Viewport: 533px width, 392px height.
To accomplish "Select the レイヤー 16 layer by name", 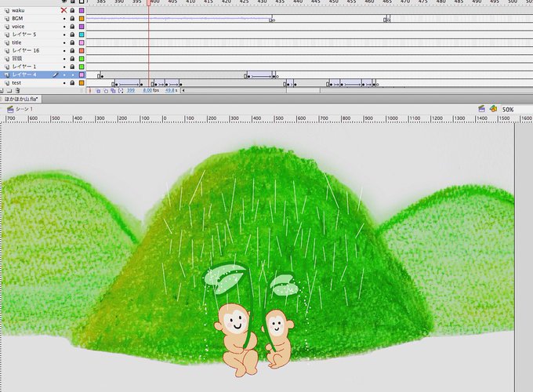I will (x=26, y=51).
